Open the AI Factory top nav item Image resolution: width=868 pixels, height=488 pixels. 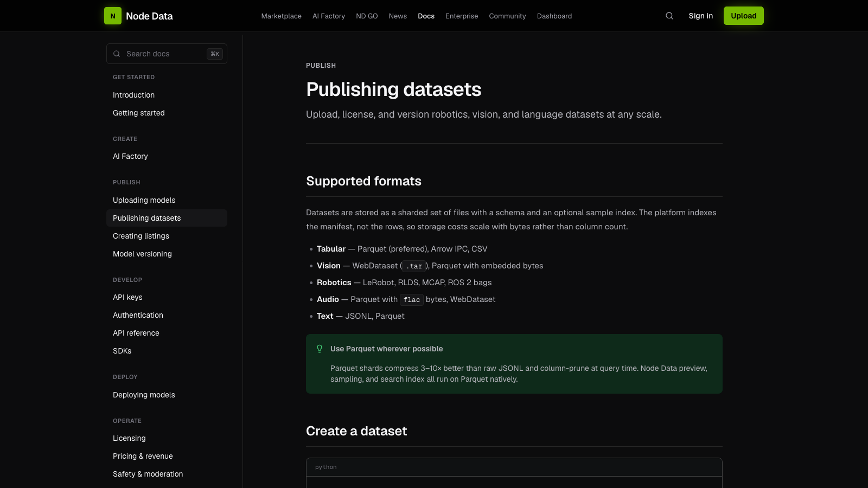click(329, 16)
